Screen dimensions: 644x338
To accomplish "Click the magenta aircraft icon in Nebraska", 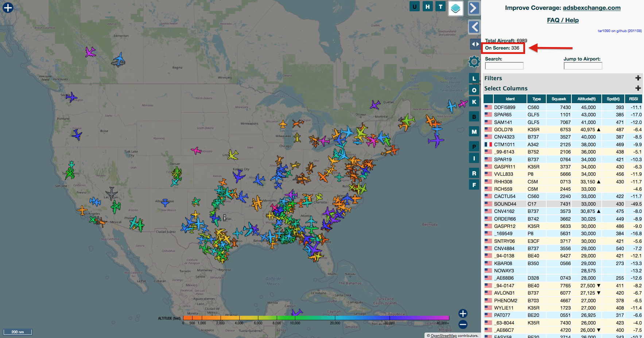I will click(x=196, y=150).
